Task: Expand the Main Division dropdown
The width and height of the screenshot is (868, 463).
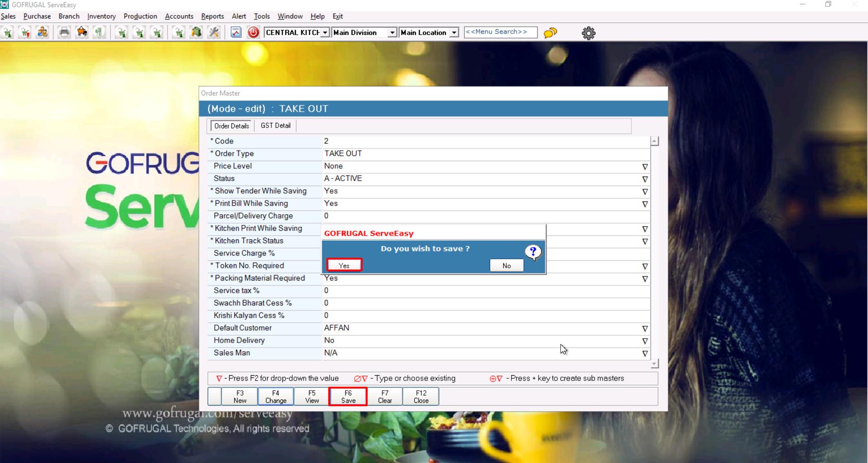Action: click(x=392, y=33)
